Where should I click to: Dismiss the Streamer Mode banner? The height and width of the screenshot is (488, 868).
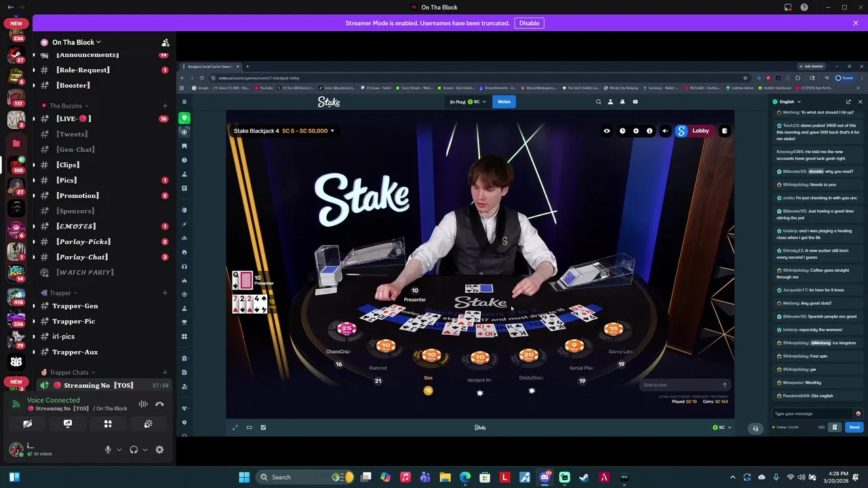855,23
